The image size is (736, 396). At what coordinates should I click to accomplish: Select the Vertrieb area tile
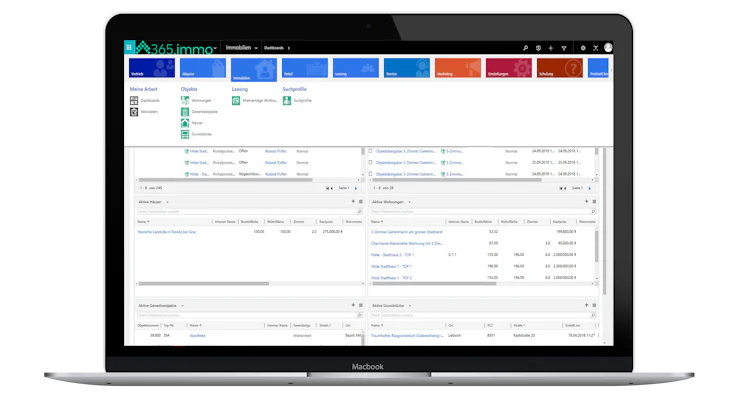click(x=152, y=68)
